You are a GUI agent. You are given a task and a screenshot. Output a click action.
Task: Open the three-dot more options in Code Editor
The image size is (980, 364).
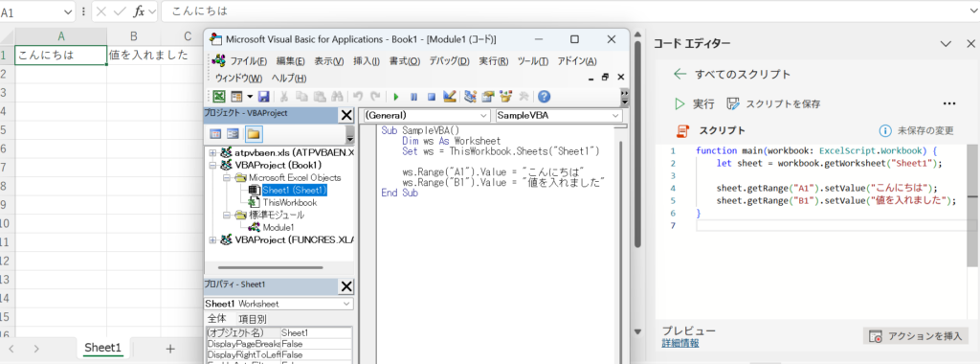[949, 103]
